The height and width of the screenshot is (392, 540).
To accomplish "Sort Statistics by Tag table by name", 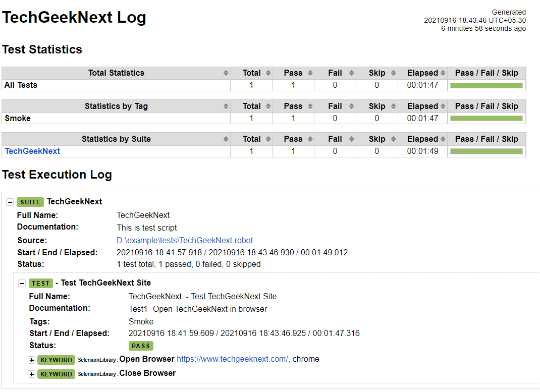I will [226, 106].
